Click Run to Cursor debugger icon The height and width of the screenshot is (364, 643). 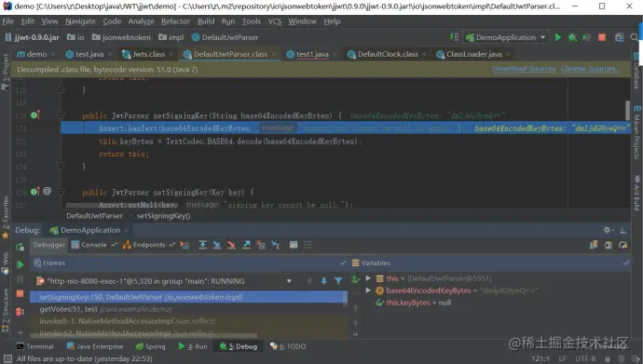[276, 245]
